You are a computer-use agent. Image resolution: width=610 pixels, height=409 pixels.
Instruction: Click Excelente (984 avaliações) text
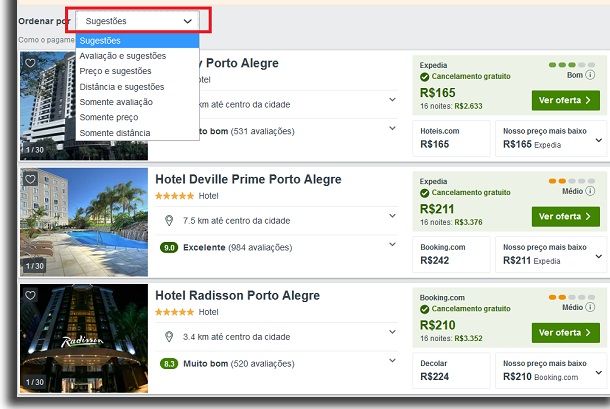pyautogui.click(x=238, y=248)
